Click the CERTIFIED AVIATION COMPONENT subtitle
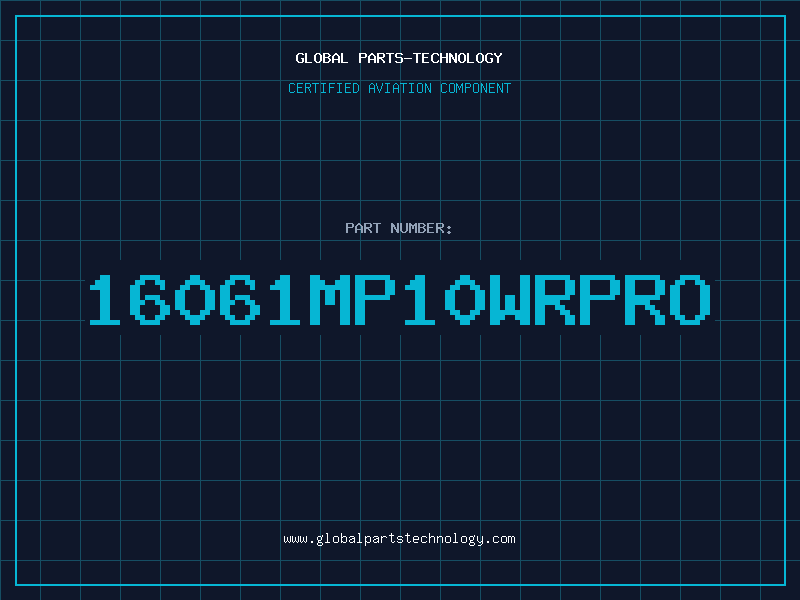Viewport: 800px width, 600px height. tap(399, 88)
